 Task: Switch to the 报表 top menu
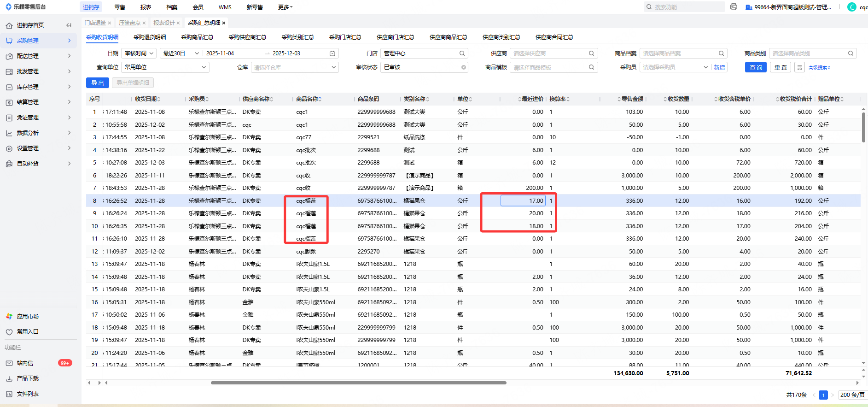click(146, 7)
